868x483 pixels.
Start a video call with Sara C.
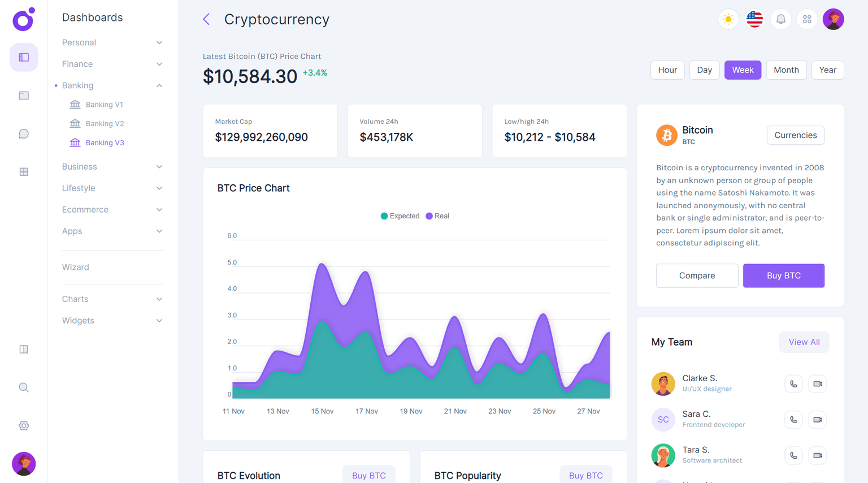point(817,419)
